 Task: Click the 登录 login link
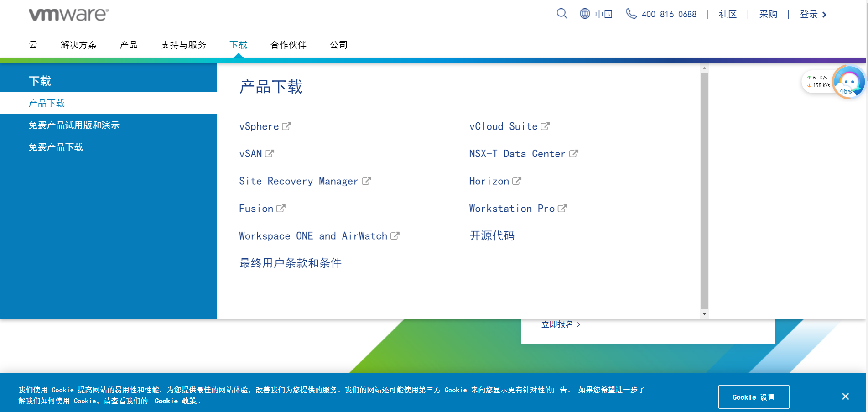pyautogui.click(x=809, y=14)
